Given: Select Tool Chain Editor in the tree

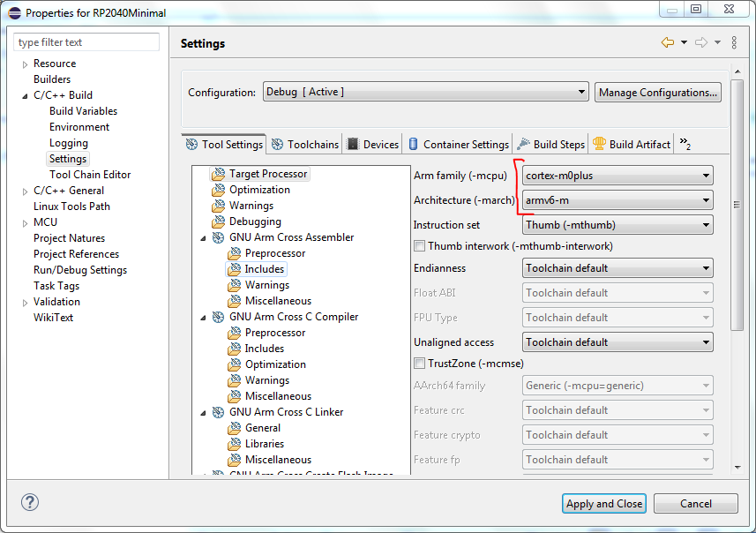Looking at the screenshot, I should coord(90,175).
